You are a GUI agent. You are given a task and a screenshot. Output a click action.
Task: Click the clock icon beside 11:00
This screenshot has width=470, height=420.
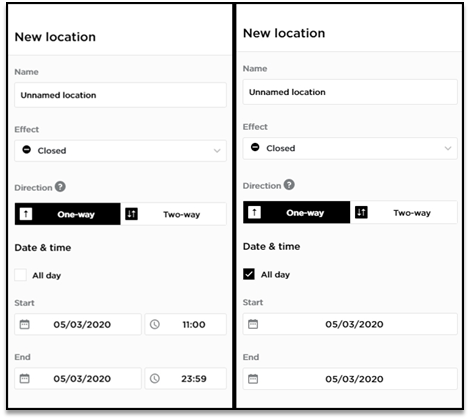(x=155, y=324)
